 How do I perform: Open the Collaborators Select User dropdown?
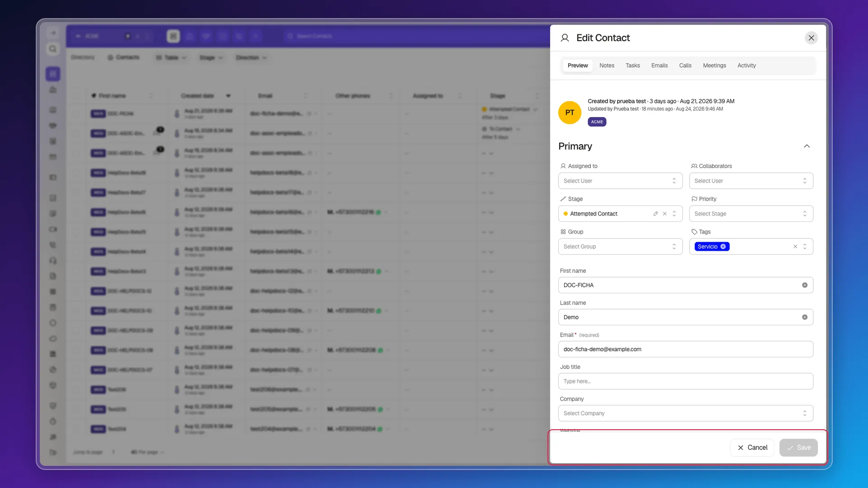pyautogui.click(x=751, y=181)
